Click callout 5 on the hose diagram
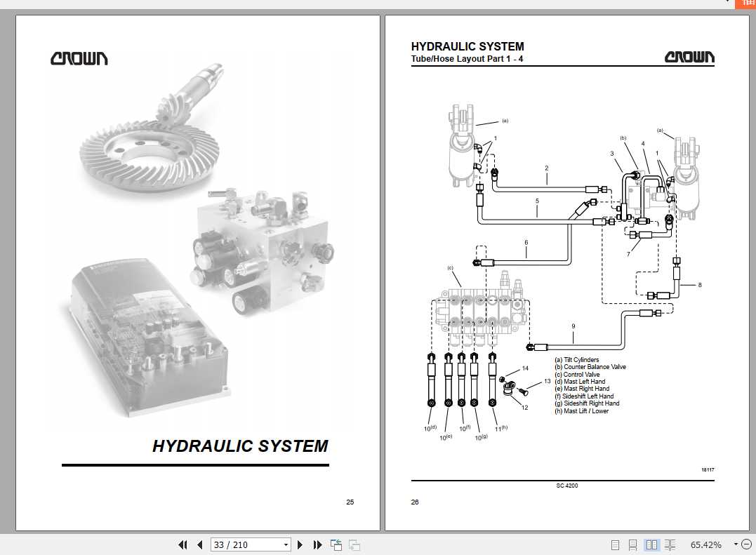The width and height of the screenshot is (756, 555). point(537,201)
